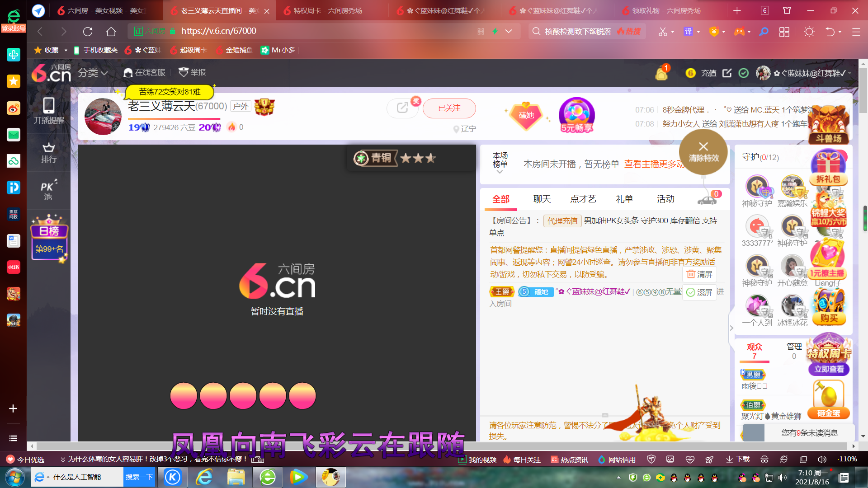
Task: Click 特权周卡 立即查看 button
Action: click(829, 369)
